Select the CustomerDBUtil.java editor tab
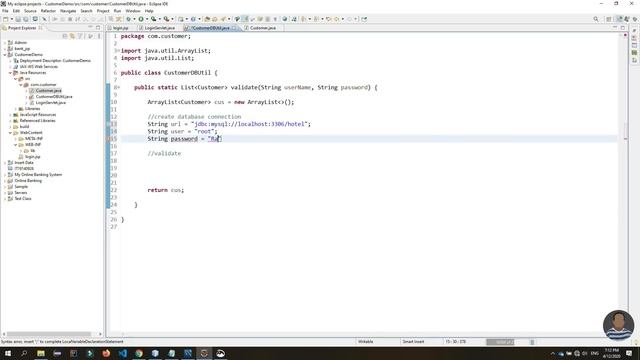 210,28
